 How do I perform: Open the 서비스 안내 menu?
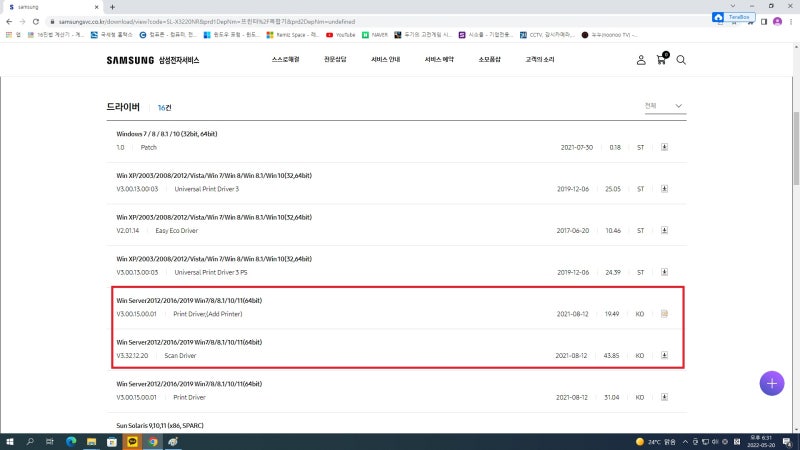385,60
